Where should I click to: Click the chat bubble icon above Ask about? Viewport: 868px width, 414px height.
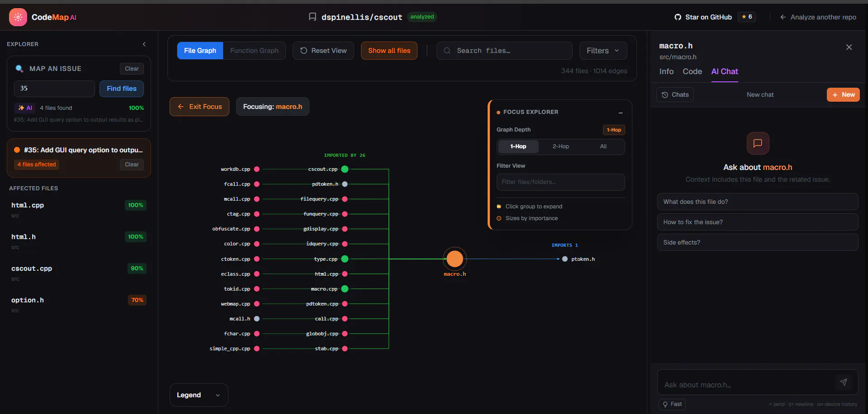758,143
